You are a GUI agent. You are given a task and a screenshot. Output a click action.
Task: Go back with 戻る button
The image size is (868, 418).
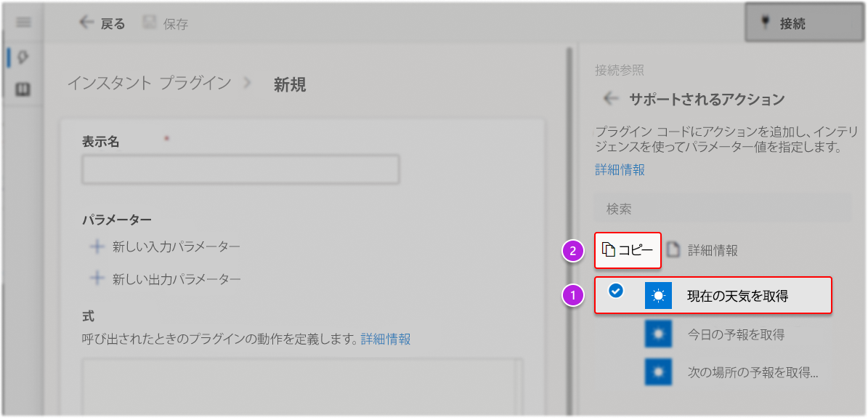click(102, 23)
